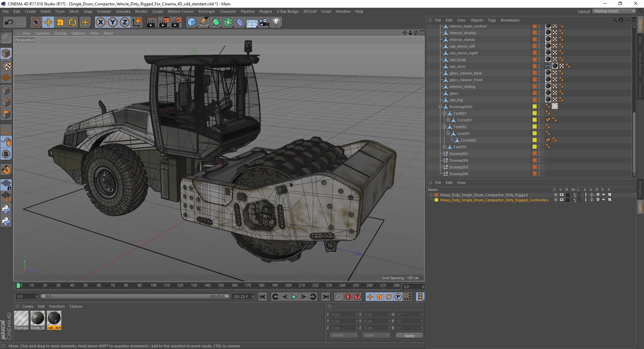Click the current frame 0 F field
This screenshot has height=349, width=644.
point(27,297)
